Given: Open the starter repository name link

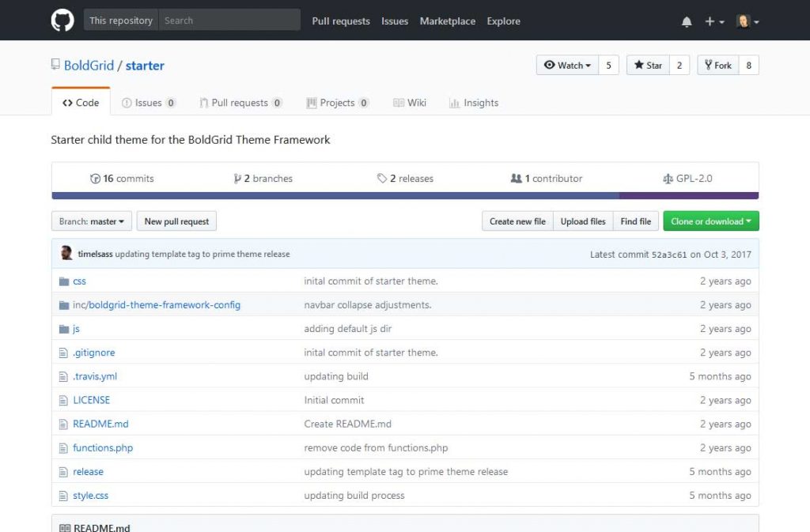Looking at the screenshot, I should click(x=146, y=66).
